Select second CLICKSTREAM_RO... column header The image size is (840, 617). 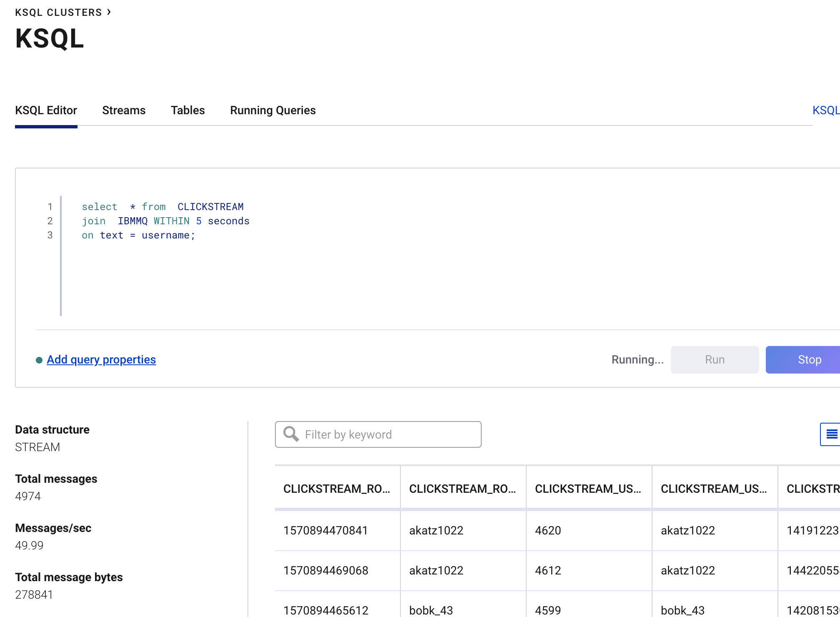click(463, 489)
